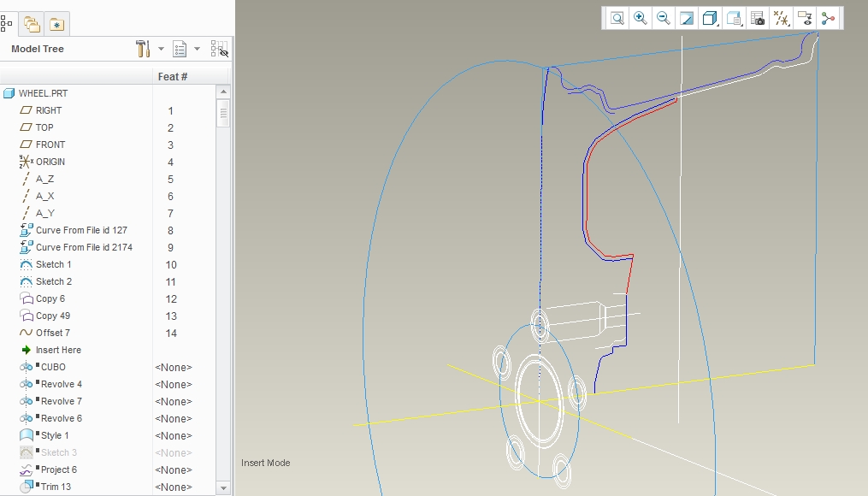Open the tree show options dropdown arrow

point(197,49)
